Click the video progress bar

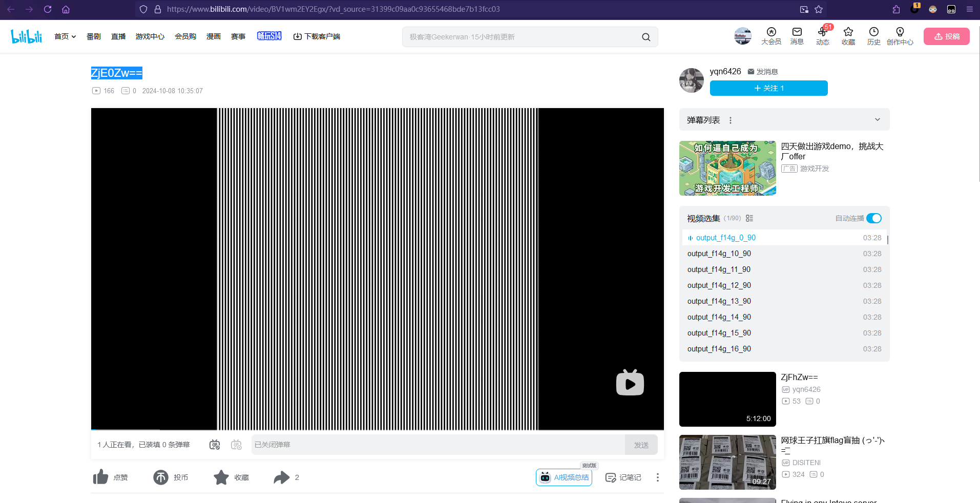pos(378,429)
